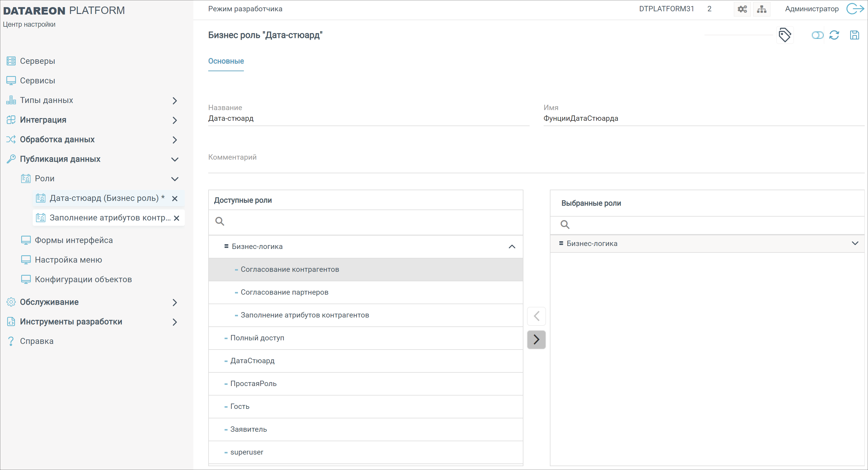
Task: Click the left arrow transfer button
Action: tap(536, 316)
